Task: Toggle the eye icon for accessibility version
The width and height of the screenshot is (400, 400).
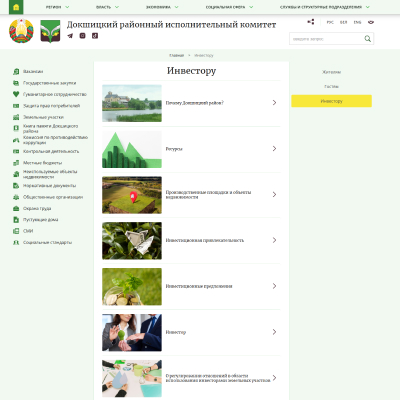Action: click(371, 22)
